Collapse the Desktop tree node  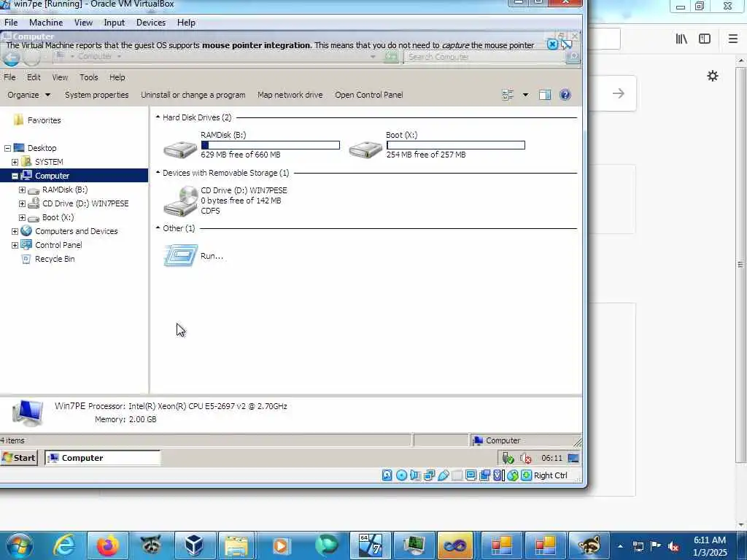click(x=7, y=148)
